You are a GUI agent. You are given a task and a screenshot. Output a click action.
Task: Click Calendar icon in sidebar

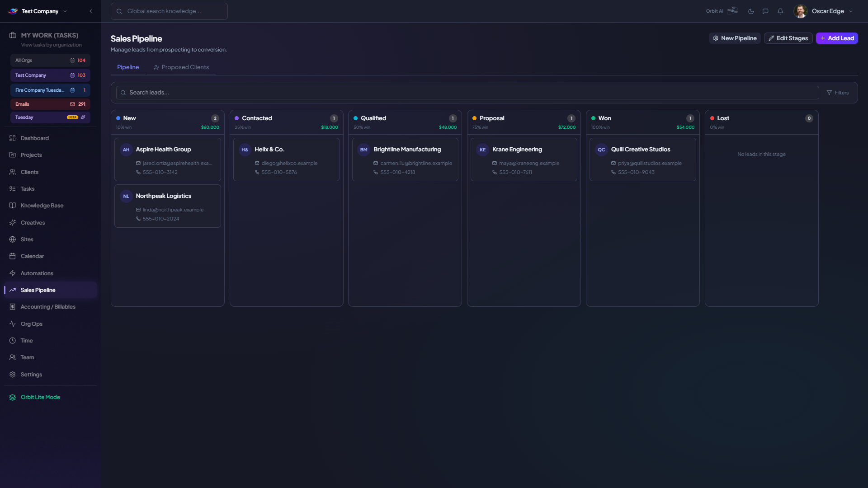13,256
